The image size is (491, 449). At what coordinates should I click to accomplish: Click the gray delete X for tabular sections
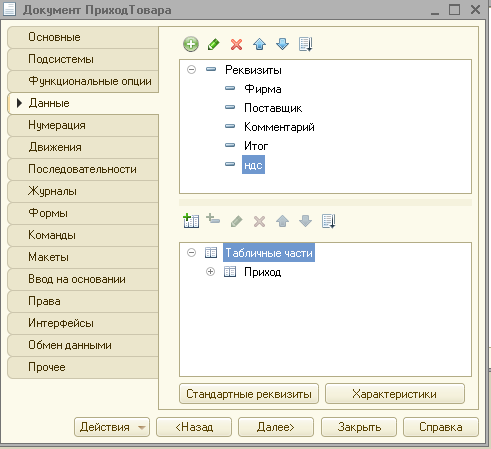259,221
